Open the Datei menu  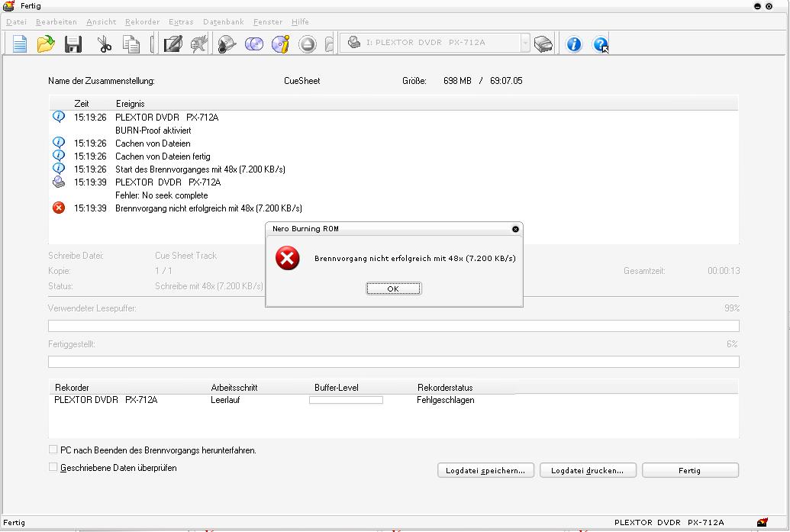[x=16, y=22]
